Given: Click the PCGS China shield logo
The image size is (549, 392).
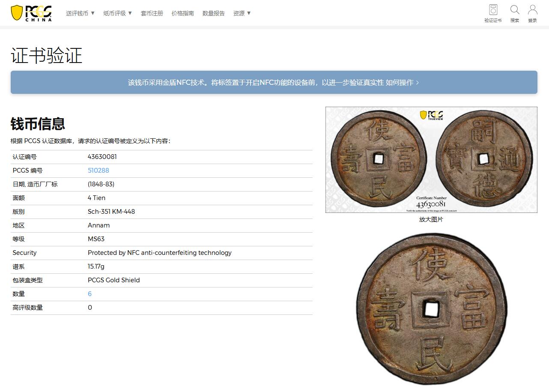Looking at the screenshot, I should point(31,13).
